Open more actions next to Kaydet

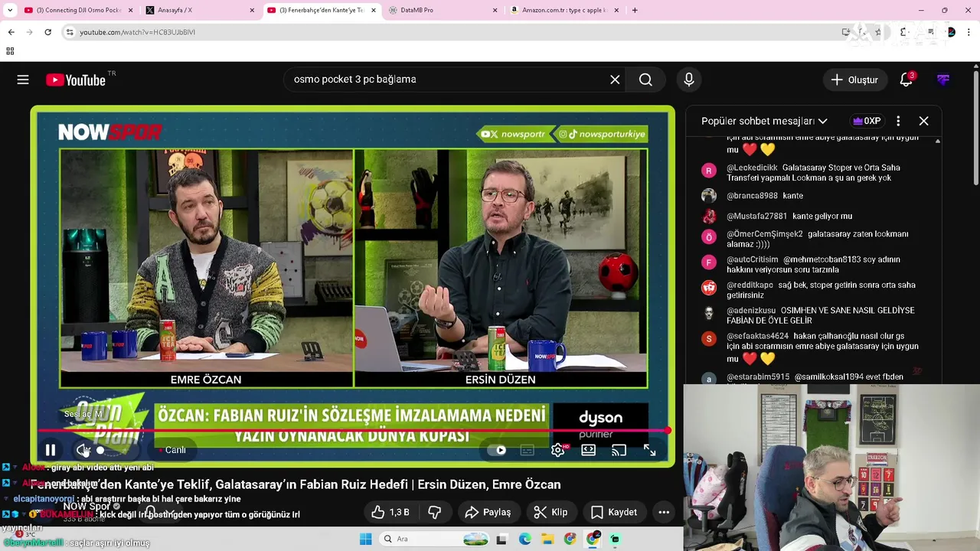click(x=664, y=512)
